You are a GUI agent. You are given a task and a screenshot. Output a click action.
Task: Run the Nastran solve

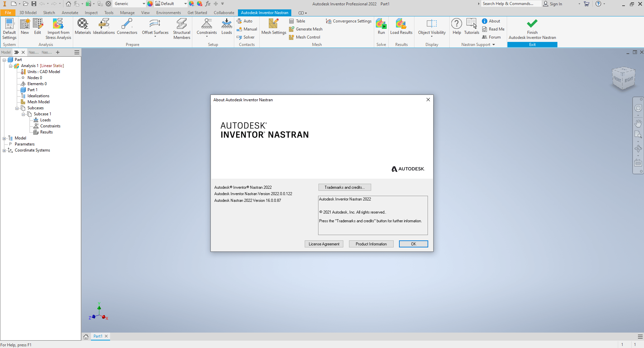click(381, 27)
